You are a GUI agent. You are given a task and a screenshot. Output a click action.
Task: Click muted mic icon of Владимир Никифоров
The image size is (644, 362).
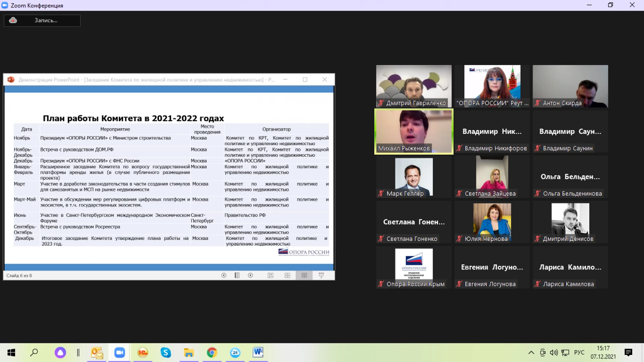click(x=459, y=148)
